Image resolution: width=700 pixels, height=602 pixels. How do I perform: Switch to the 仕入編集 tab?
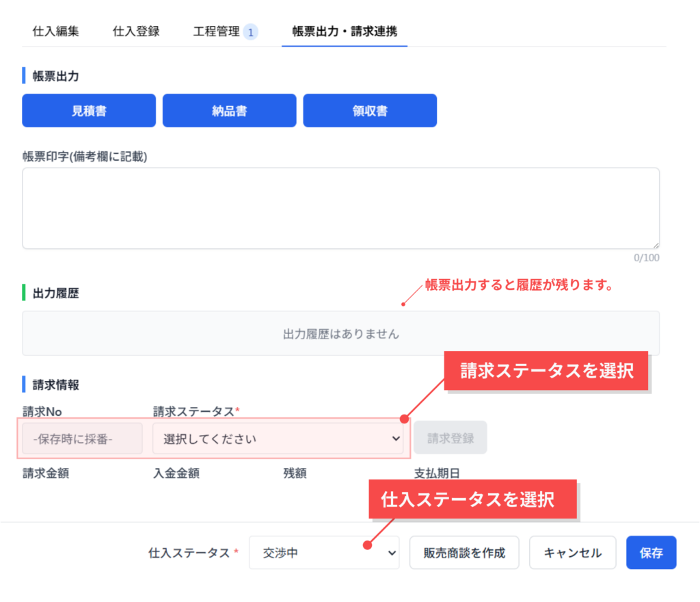click(56, 31)
